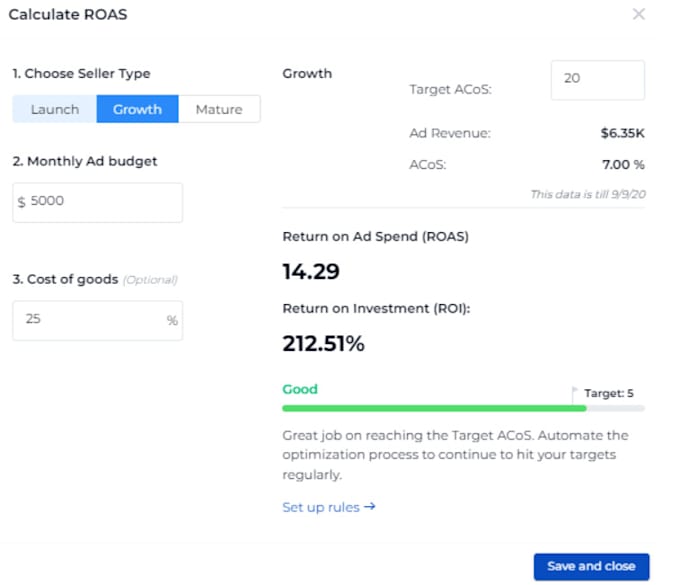Click the Save and close button

(592, 566)
